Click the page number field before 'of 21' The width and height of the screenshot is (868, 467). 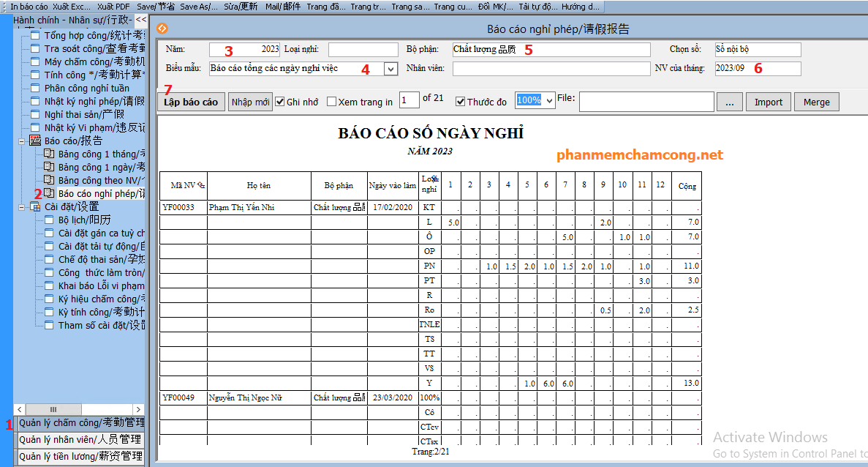pyautogui.click(x=409, y=100)
